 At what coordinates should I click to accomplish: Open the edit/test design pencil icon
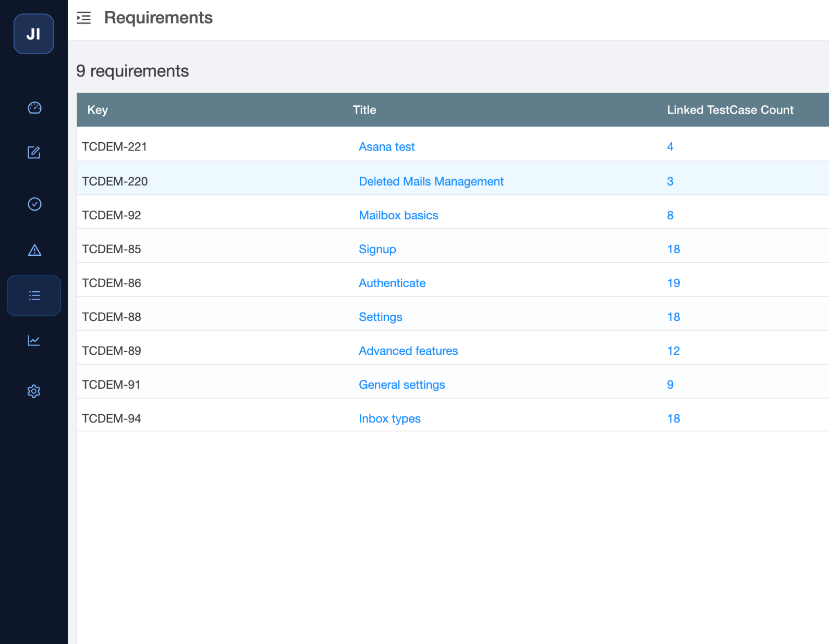(x=34, y=153)
